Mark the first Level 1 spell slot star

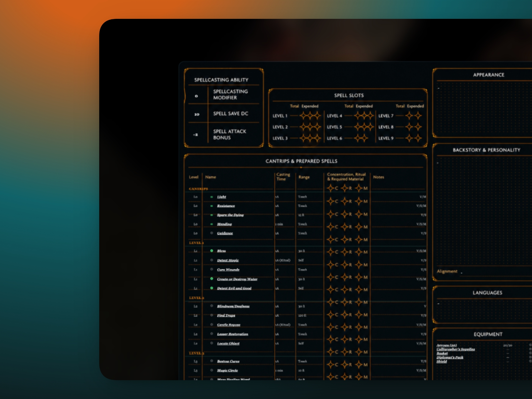(304, 116)
